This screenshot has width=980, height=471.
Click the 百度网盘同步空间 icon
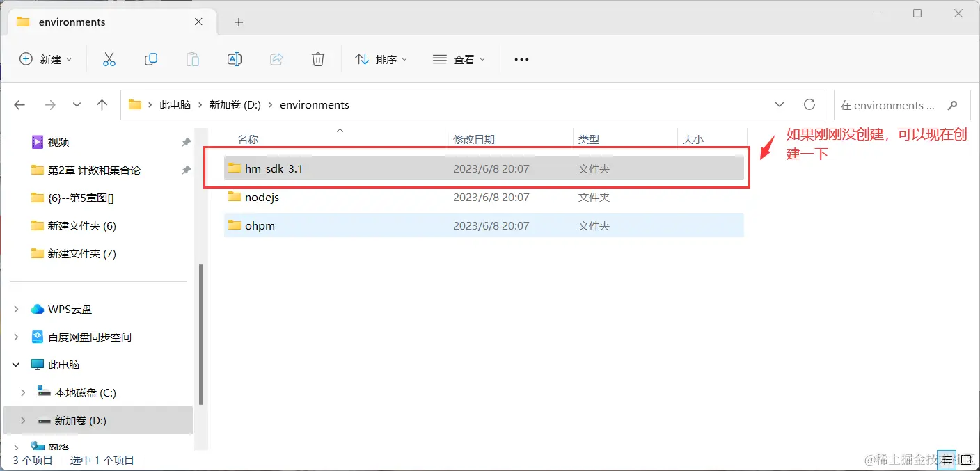38,337
